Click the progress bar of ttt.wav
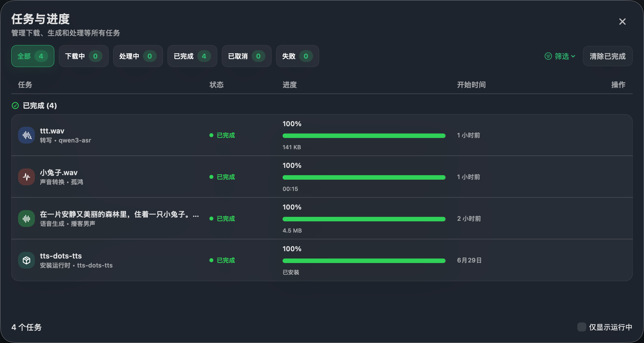 coord(364,136)
